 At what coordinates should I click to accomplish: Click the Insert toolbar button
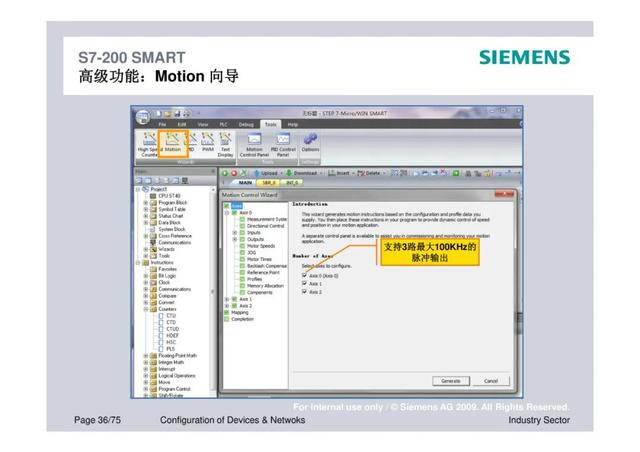coord(340,173)
